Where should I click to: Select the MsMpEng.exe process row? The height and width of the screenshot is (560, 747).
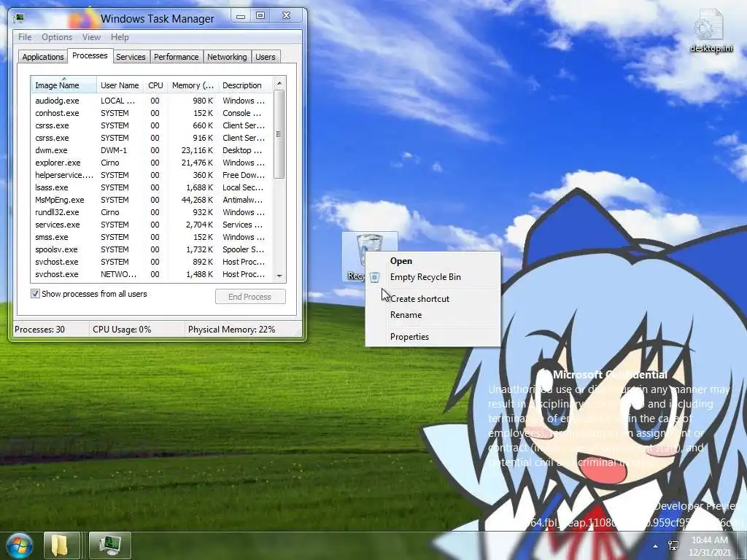click(152, 200)
